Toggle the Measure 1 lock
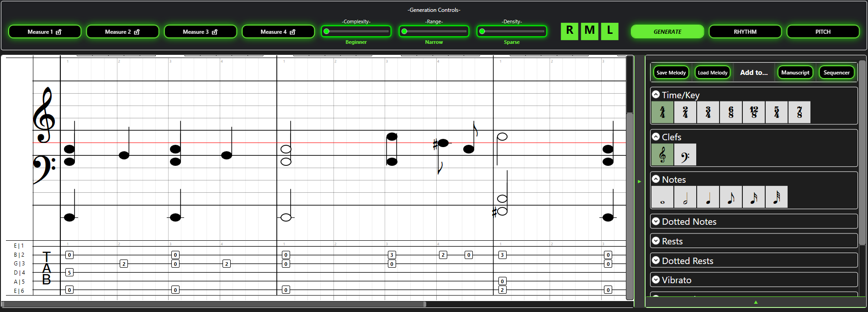 45,32
